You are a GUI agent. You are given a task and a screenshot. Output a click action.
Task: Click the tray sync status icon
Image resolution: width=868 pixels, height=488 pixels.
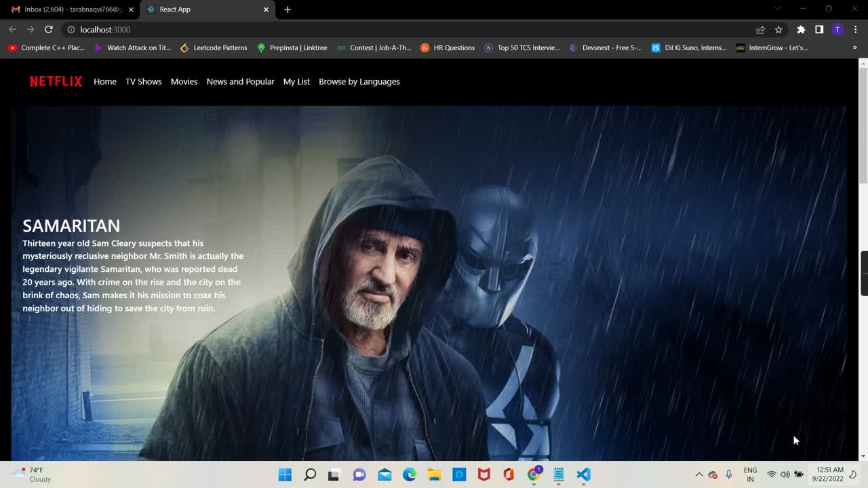point(713,474)
